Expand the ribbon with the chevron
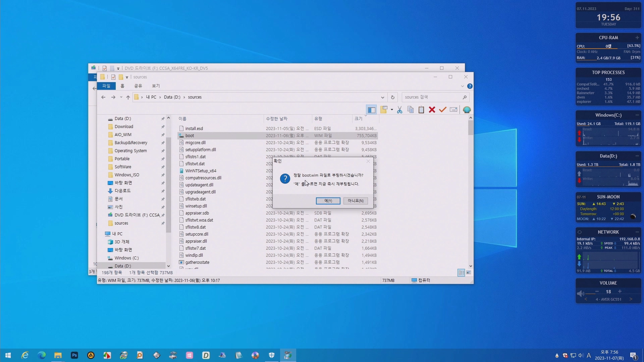Screen dimensions: 644x362 [463, 86]
